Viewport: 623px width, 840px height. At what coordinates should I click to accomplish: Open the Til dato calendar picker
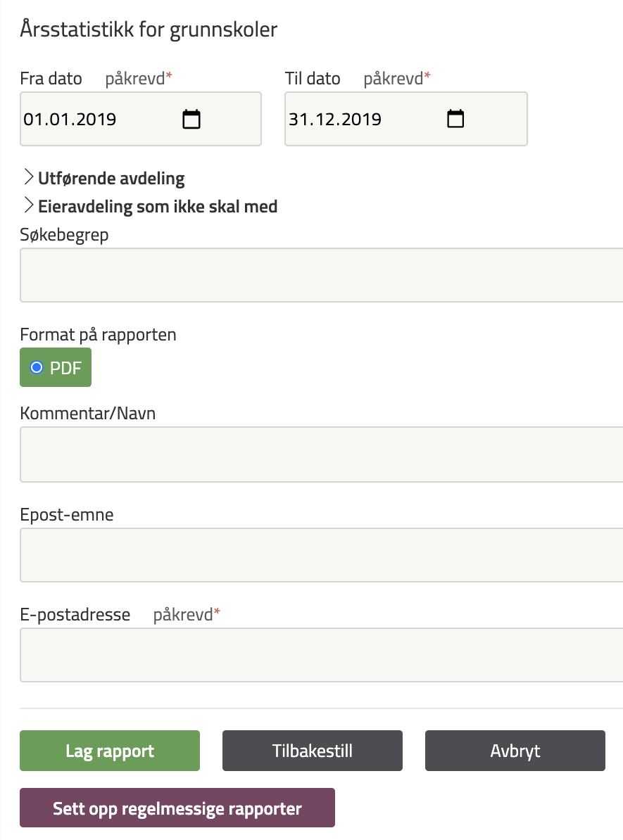click(456, 120)
